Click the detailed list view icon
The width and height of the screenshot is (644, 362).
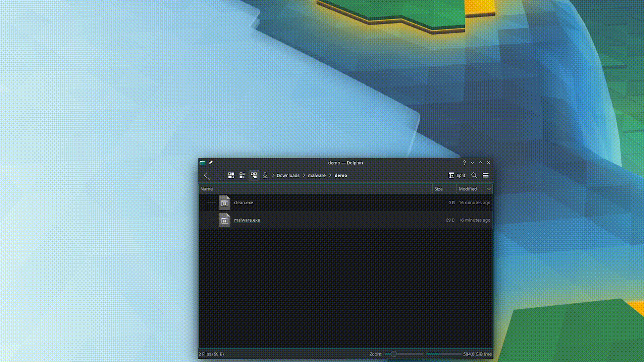[242, 175]
